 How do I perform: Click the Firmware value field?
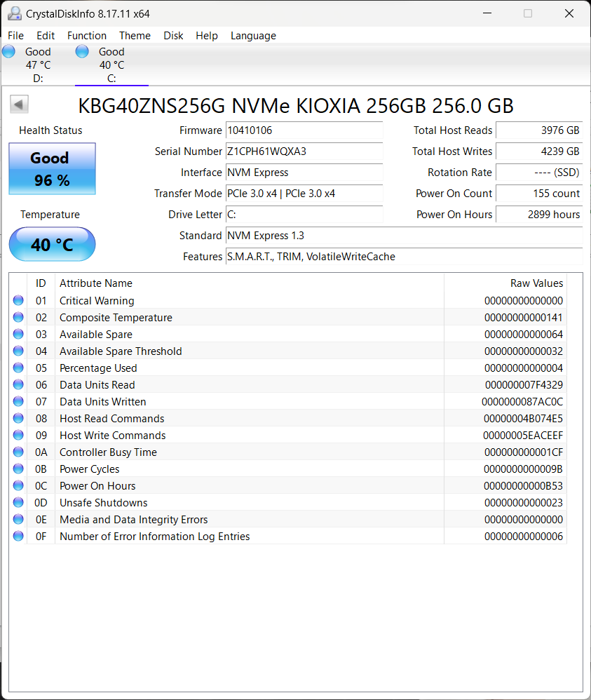[304, 130]
